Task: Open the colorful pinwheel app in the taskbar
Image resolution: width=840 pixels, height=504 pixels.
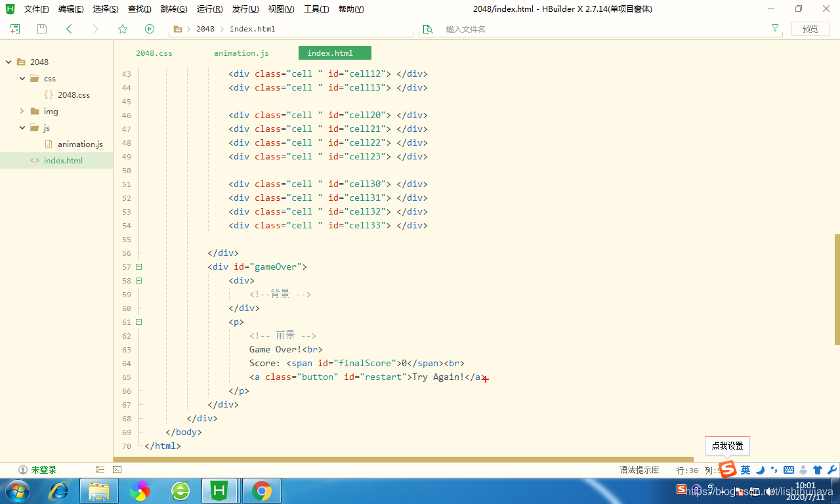Action: pos(140,491)
